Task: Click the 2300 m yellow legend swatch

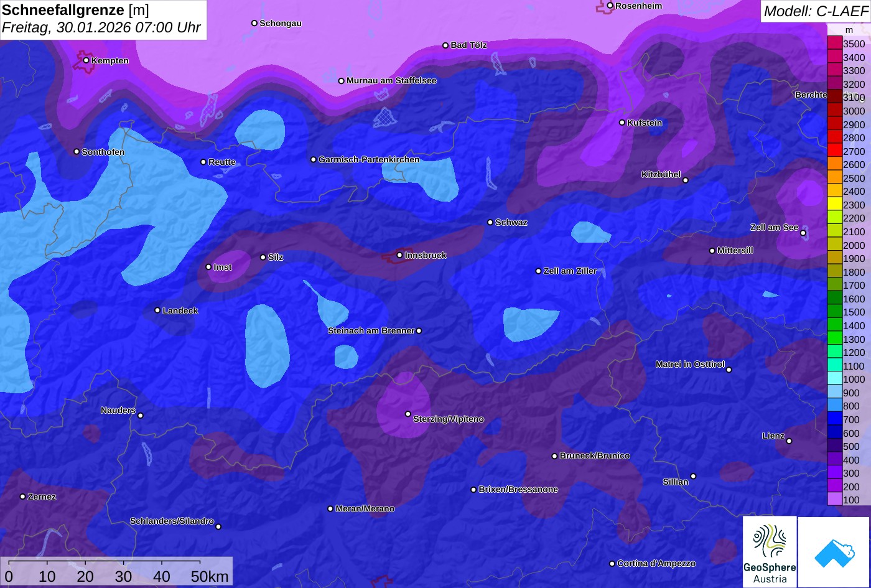Action: click(835, 205)
